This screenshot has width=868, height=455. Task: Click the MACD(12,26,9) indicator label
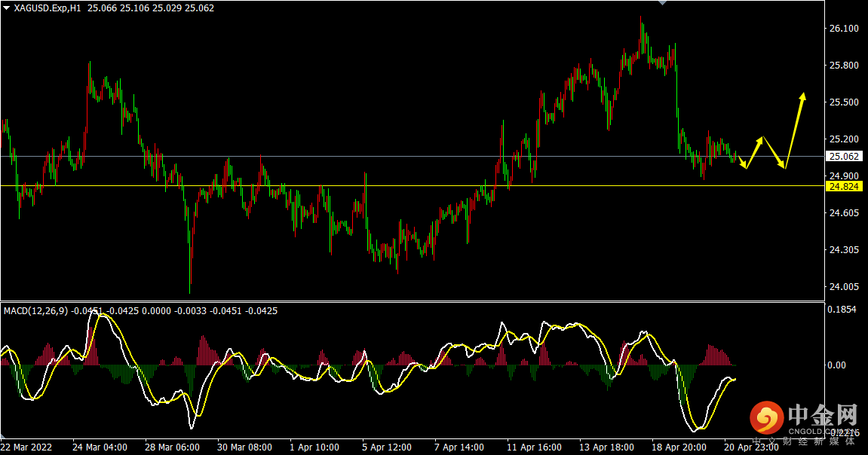coord(35,310)
